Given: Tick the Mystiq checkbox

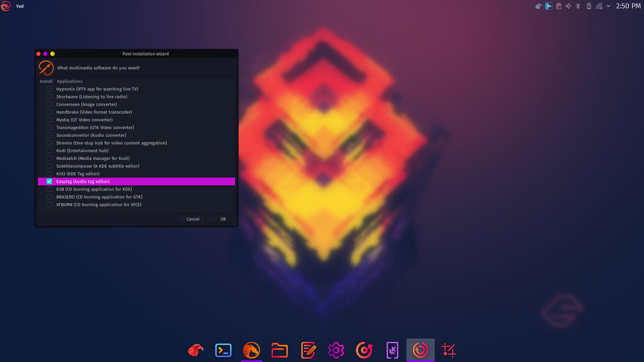Looking at the screenshot, I should [49, 120].
